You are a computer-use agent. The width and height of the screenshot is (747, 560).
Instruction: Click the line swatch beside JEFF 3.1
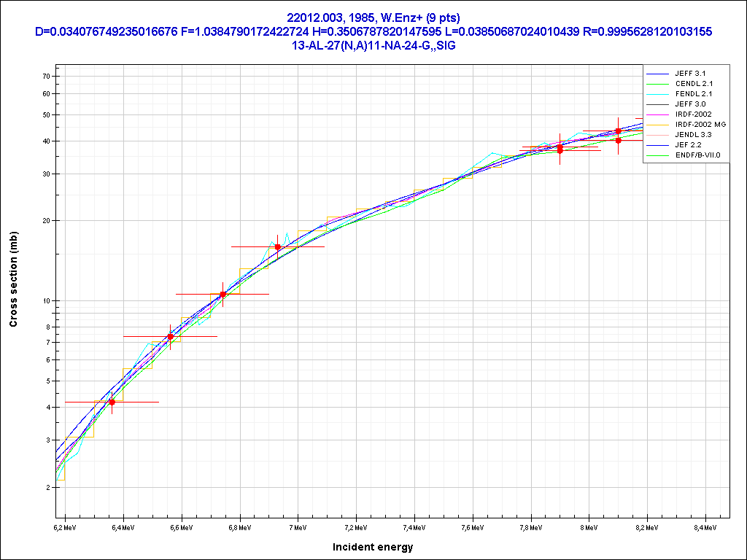coord(657,74)
